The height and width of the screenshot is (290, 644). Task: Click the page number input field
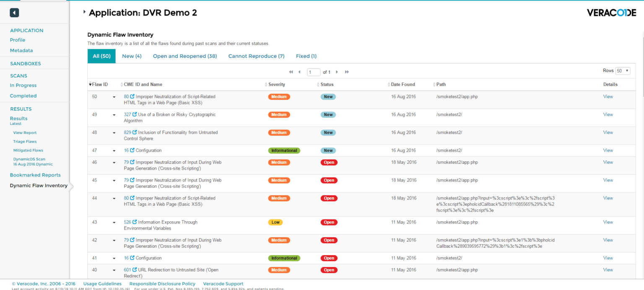314,72
